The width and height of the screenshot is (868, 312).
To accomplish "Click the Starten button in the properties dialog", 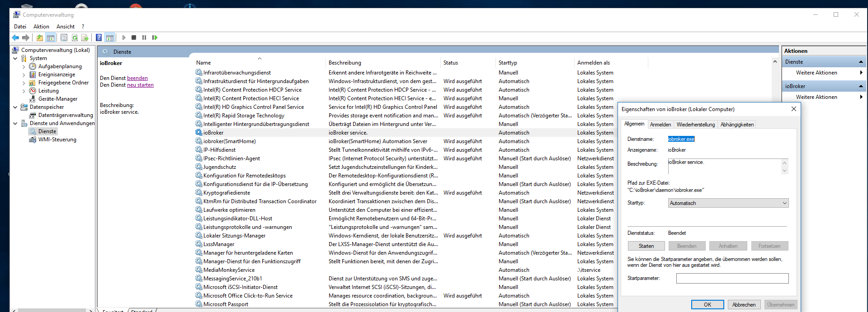I will pyautogui.click(x=646, y=246).
